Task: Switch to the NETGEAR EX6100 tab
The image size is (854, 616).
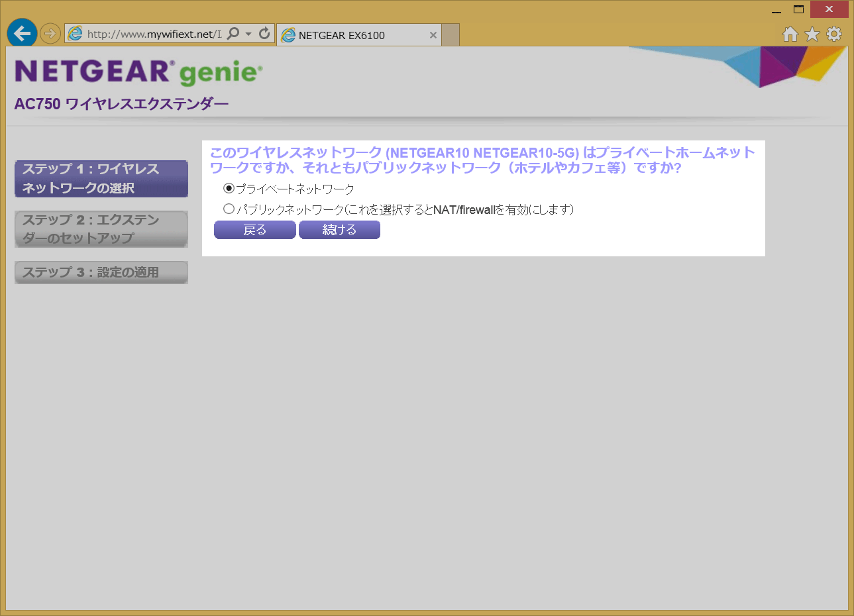Action: tap(351, 35)
